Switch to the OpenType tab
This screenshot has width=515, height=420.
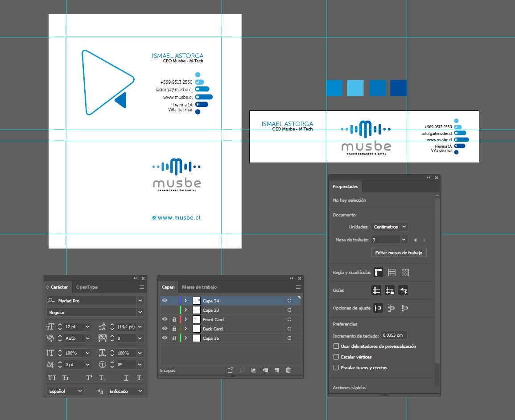pyautogui.click(x=87, y=287)
